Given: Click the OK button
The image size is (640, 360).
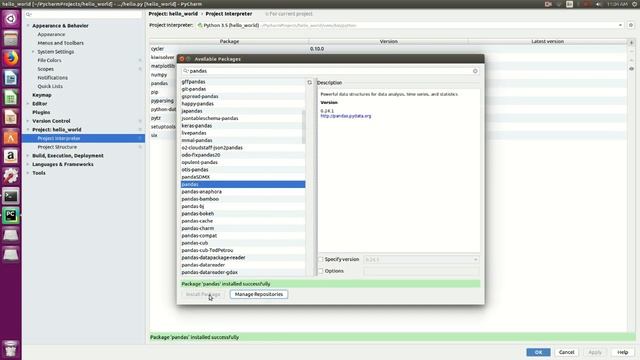Looking at the screenshot, I should tap(538, 352).
